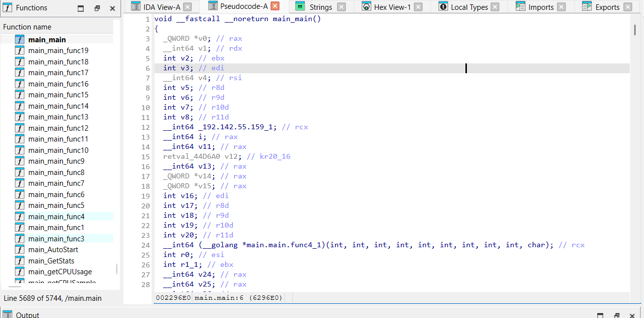Close the Local Types tab

coord(495,7)
